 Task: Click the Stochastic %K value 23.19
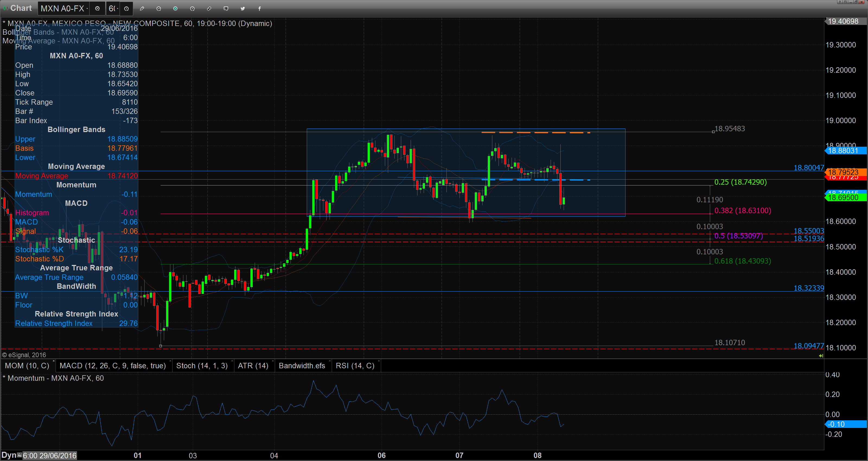[x=128, y=250]
